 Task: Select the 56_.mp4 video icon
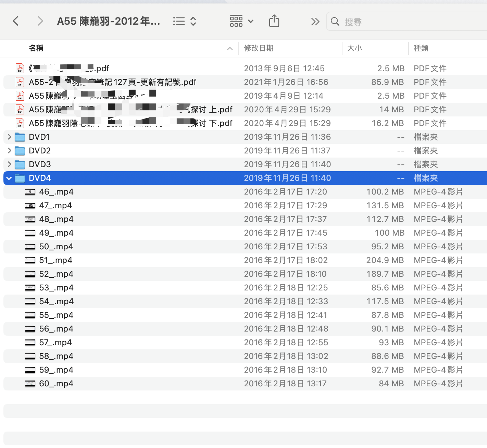30,329
